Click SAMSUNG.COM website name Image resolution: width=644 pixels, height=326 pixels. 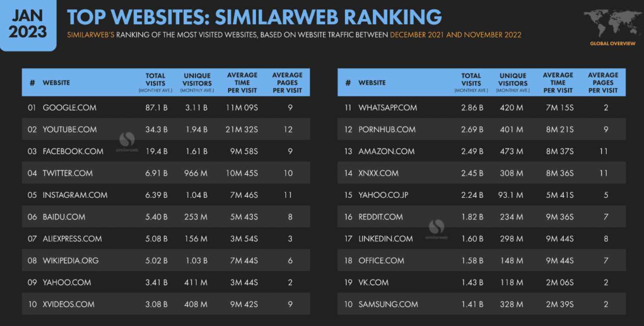(388, 304)
